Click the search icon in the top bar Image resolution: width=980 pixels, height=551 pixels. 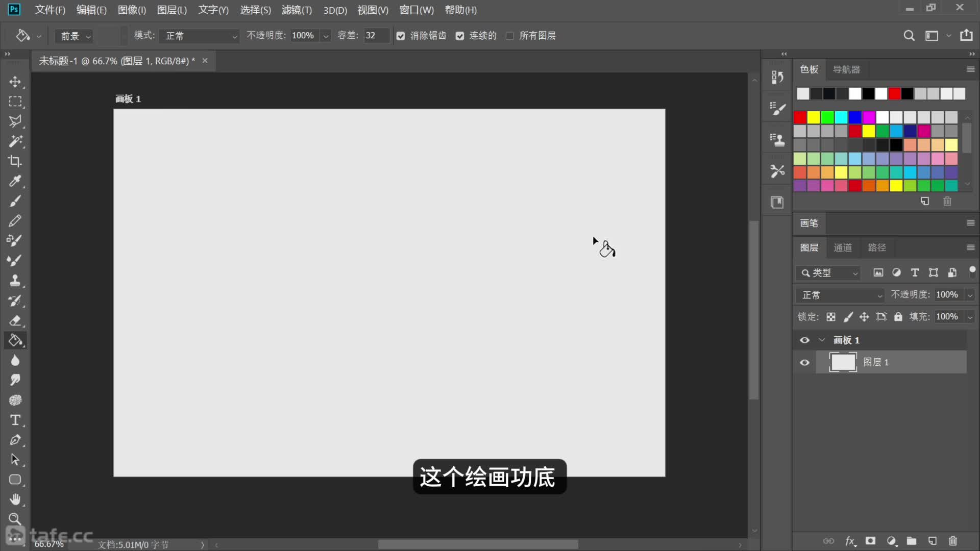pos(910,35)
